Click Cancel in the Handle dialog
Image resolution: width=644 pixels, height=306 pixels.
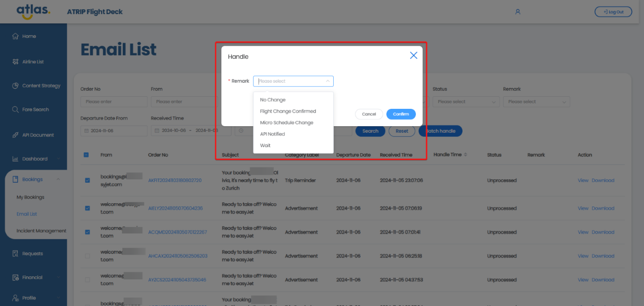click(369, 114)
